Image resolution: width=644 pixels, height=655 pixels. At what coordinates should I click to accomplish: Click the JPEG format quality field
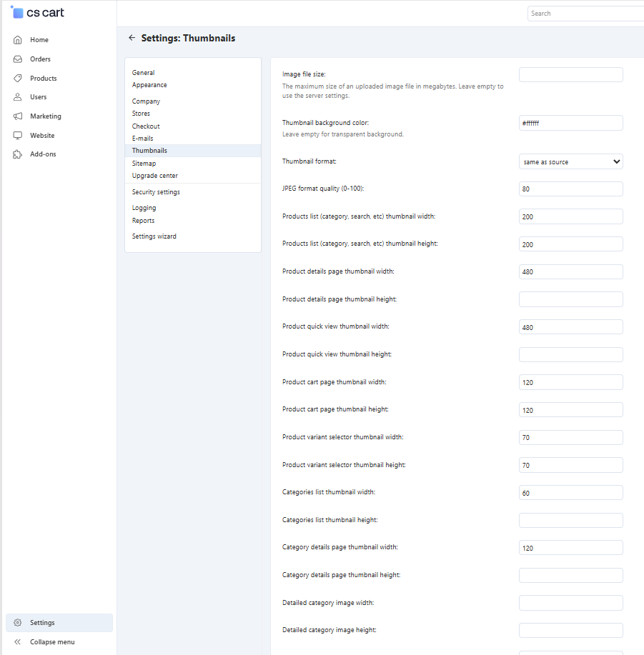click(x=571, y=189)
